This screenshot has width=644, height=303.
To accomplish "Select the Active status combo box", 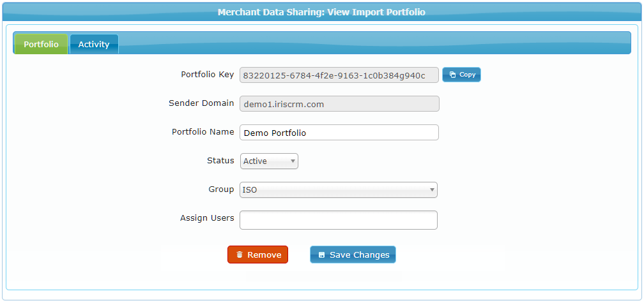I will click(x=269, y=161).
